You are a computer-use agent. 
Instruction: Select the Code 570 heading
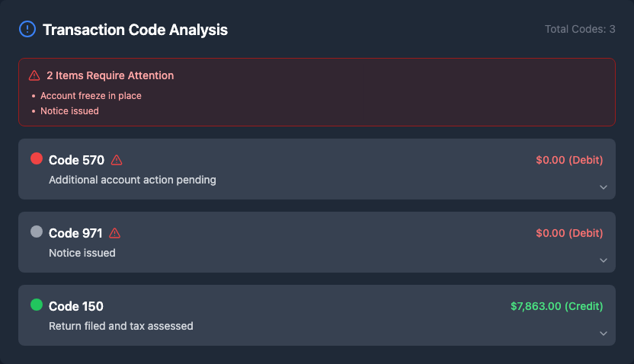(x=76, y=160)
